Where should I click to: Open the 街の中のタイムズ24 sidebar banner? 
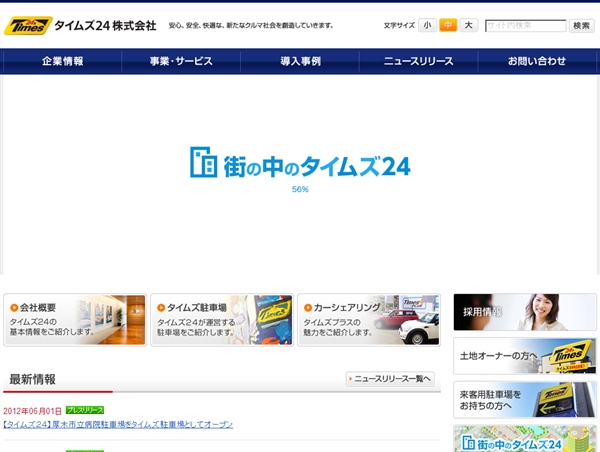coord(525,439)
